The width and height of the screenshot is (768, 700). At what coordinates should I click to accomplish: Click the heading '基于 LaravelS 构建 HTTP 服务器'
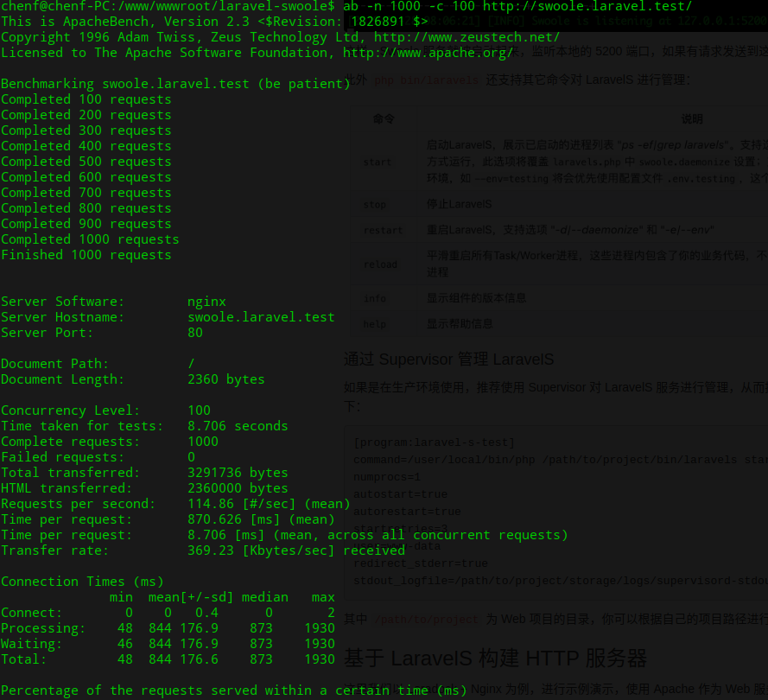coord(495,659)
